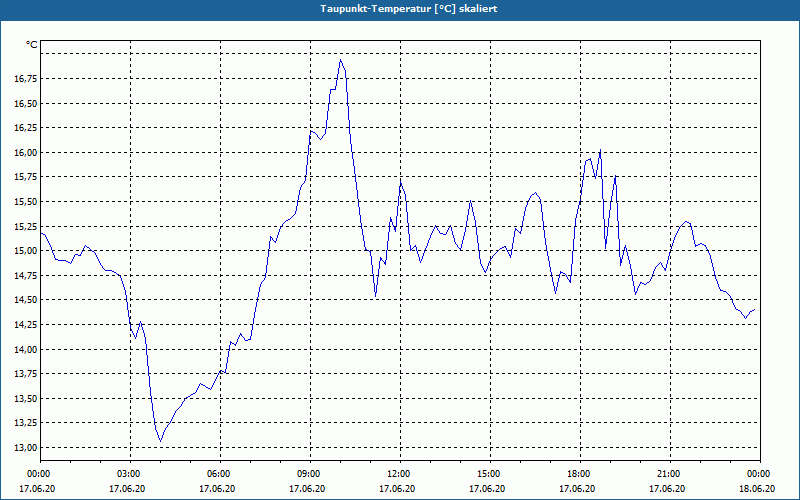Screen dimensions: 800x500
Task: Select the 15,75 y-axis label
Action: point(24,177)
